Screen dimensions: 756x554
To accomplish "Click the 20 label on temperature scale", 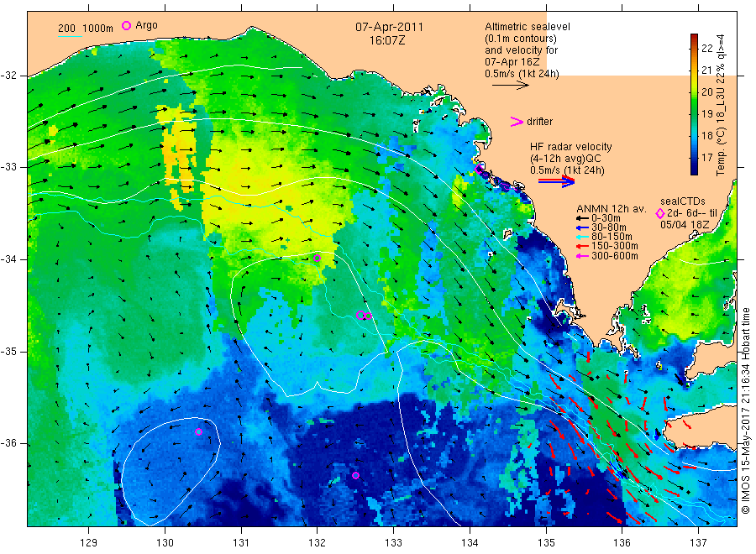I will point(706,92).
